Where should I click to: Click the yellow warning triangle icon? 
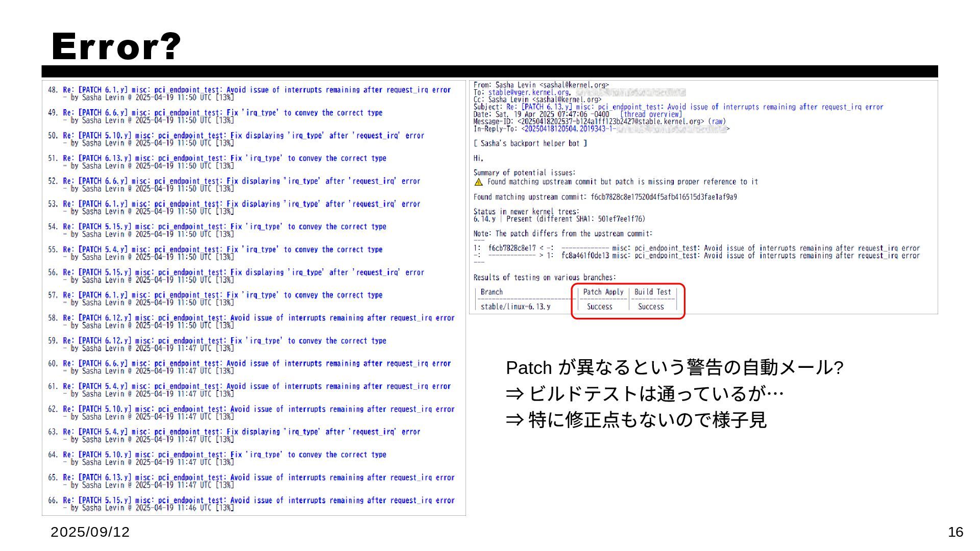click(478, 182)
